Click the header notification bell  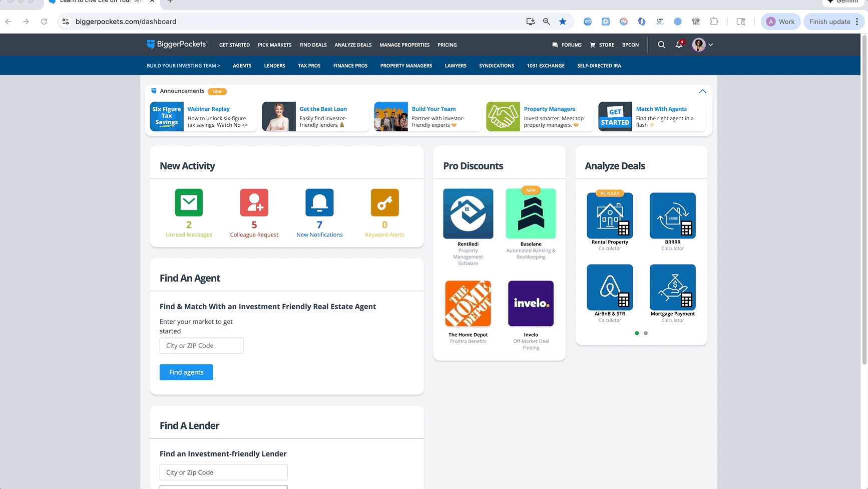click(679, 45)
